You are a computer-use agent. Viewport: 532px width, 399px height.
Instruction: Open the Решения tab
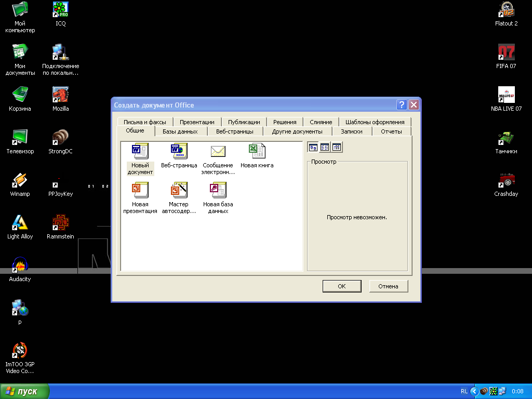(x=285, y=122)
